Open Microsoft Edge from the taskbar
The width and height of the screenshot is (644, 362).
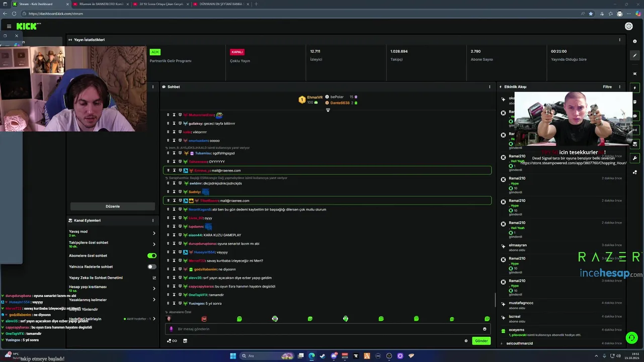click(x=311, y=356)
